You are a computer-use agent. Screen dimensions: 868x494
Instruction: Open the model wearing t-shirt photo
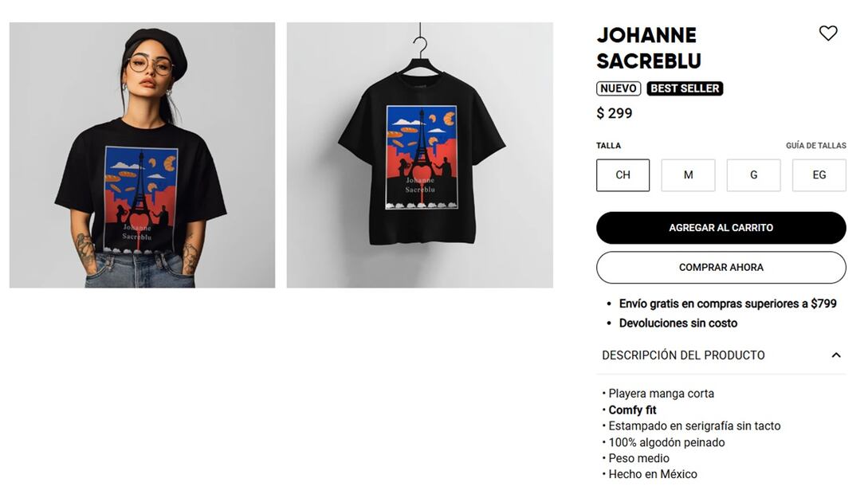142,155
